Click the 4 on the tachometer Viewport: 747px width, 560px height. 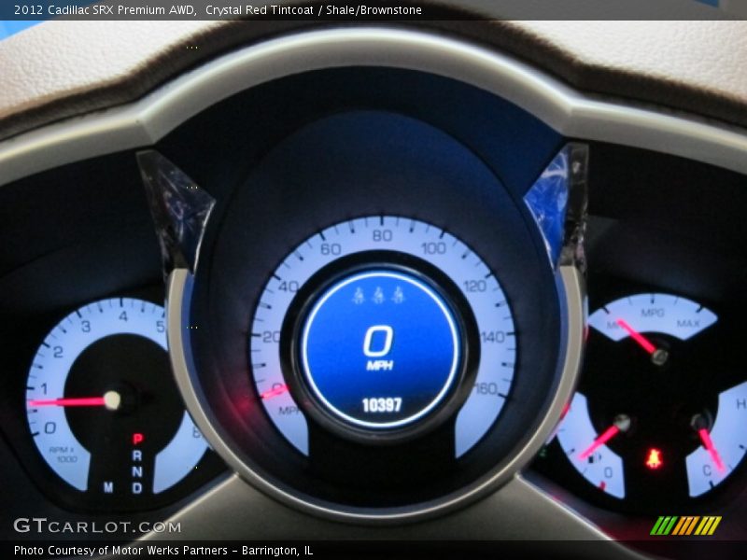123,316
